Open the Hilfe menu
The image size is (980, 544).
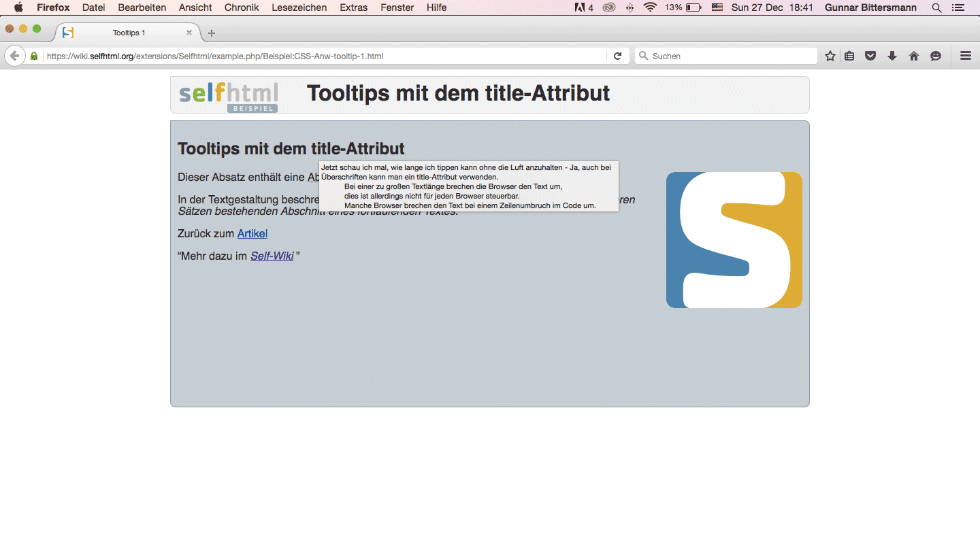pyautogui.click(x=436, y=7)
